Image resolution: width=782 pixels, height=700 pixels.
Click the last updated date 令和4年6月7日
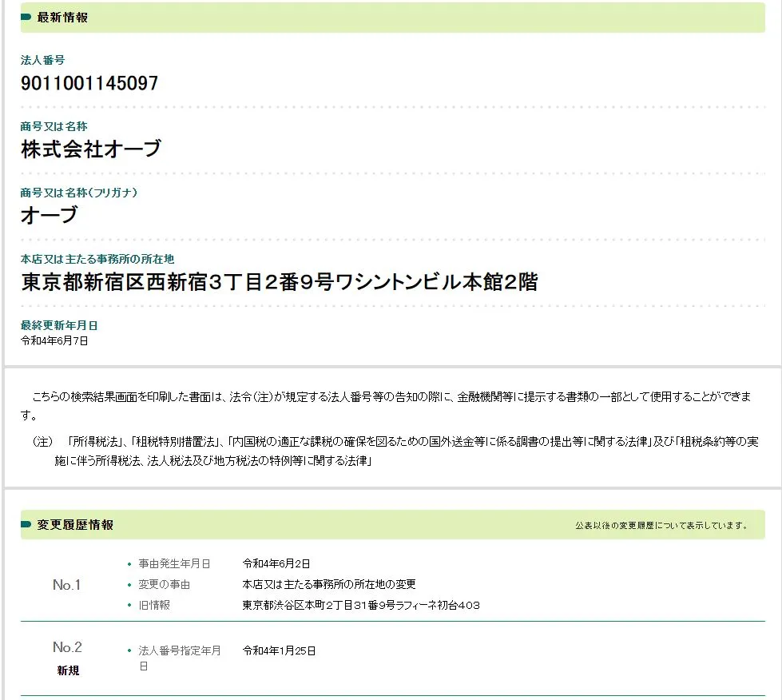(54, 340)
